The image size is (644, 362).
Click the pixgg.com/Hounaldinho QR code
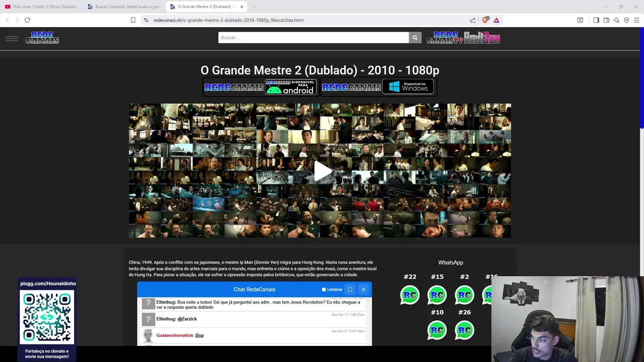[x=47, y=318]
